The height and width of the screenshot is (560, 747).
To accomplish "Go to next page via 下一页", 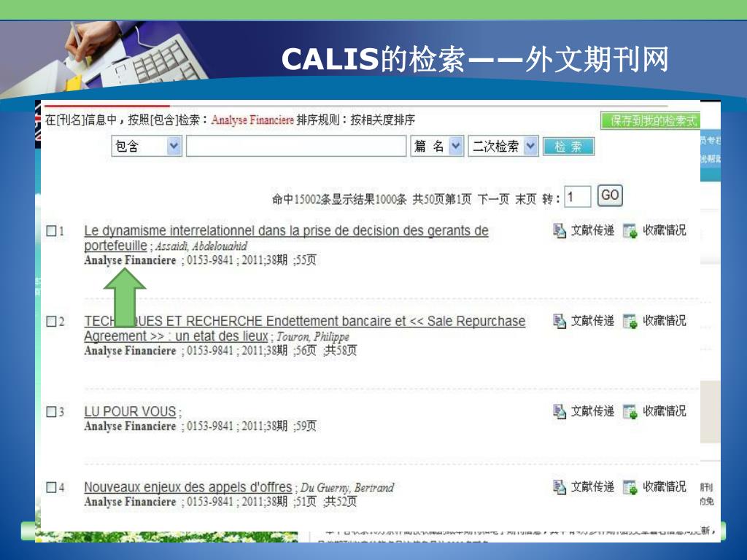I will (x=493, y=198).
